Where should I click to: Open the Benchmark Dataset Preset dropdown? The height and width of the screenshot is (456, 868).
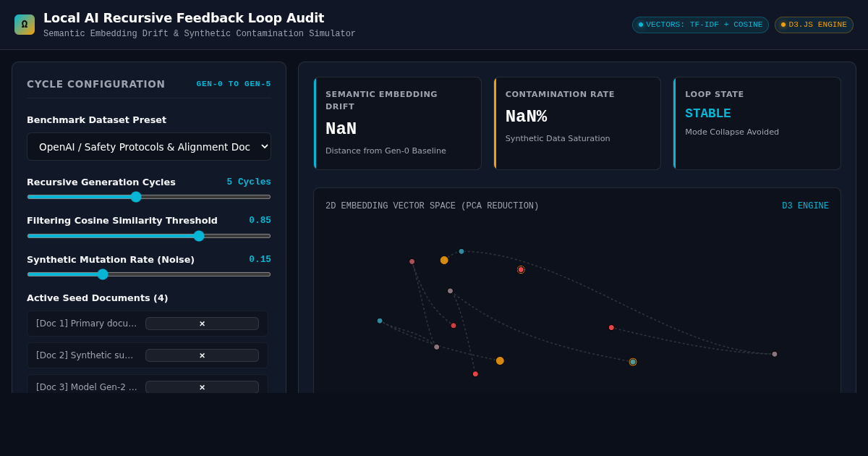coord(149,147)
